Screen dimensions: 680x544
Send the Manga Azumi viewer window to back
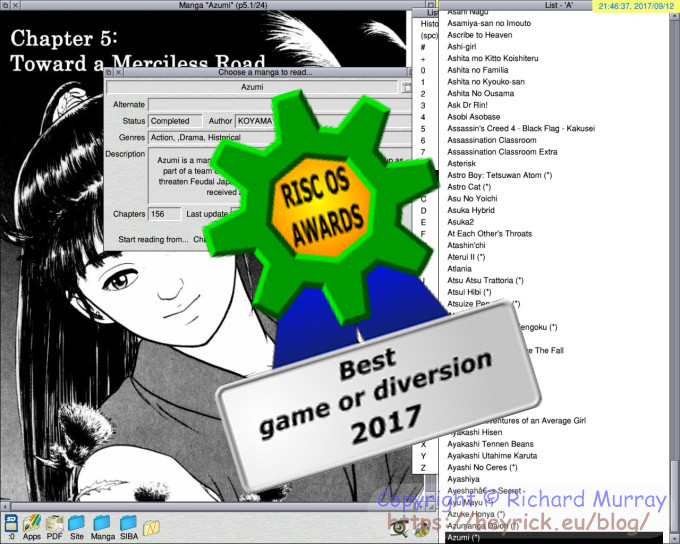pyautogui.click(x=4, y=5)
